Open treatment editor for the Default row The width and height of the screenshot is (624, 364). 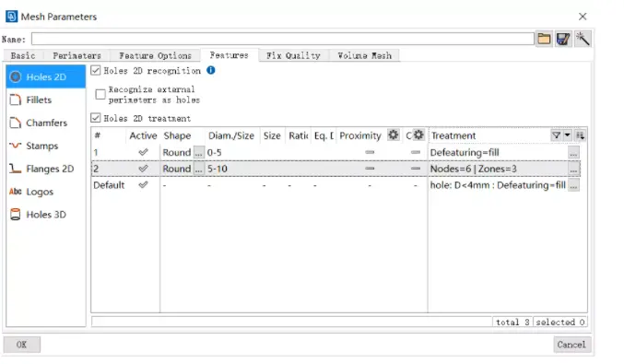[x=573, y=185]
